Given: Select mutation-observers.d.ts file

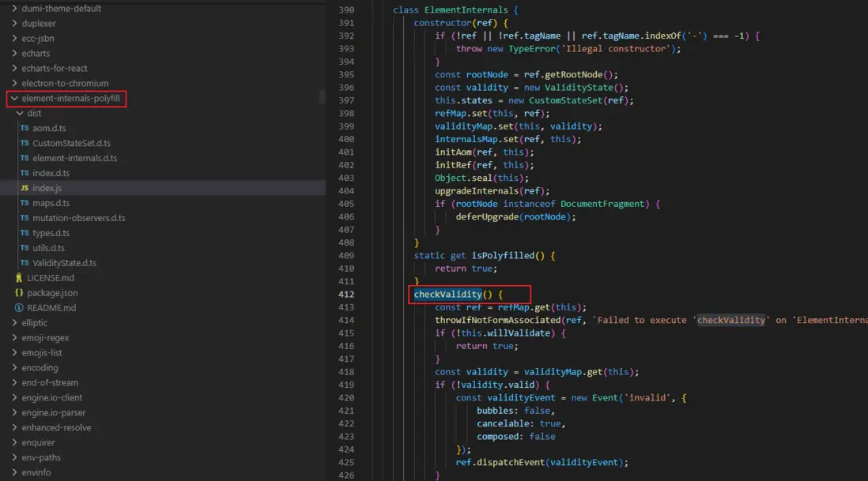Looking at the screenshot, I should (x=78, y=218).
